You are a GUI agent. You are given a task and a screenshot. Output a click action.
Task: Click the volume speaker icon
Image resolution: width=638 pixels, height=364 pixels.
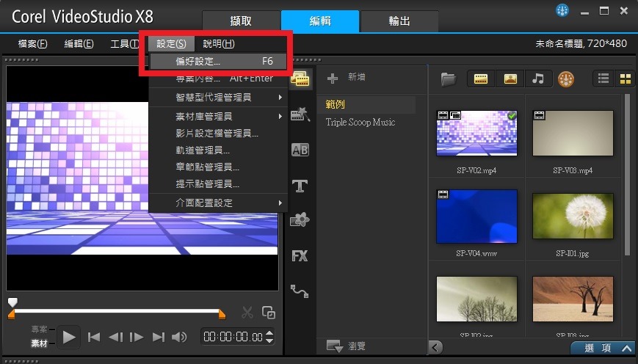tap(179, 337)
